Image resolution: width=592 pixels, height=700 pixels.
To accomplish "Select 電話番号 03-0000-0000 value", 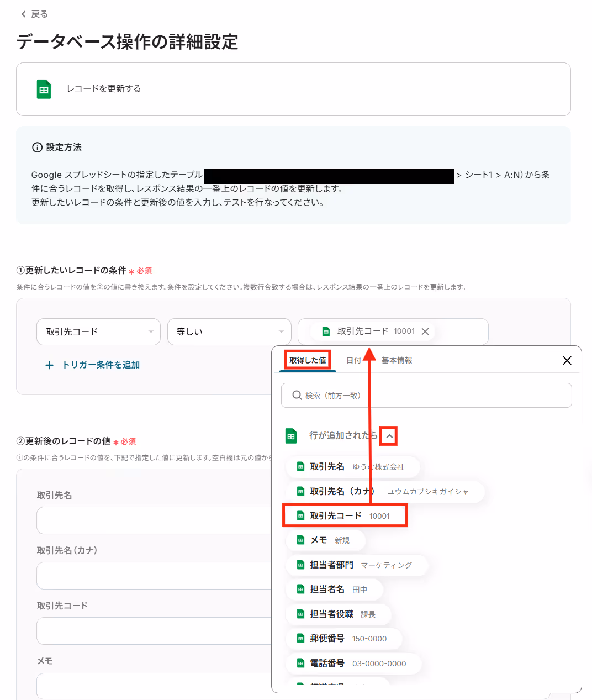I will (x=353, y=663).
